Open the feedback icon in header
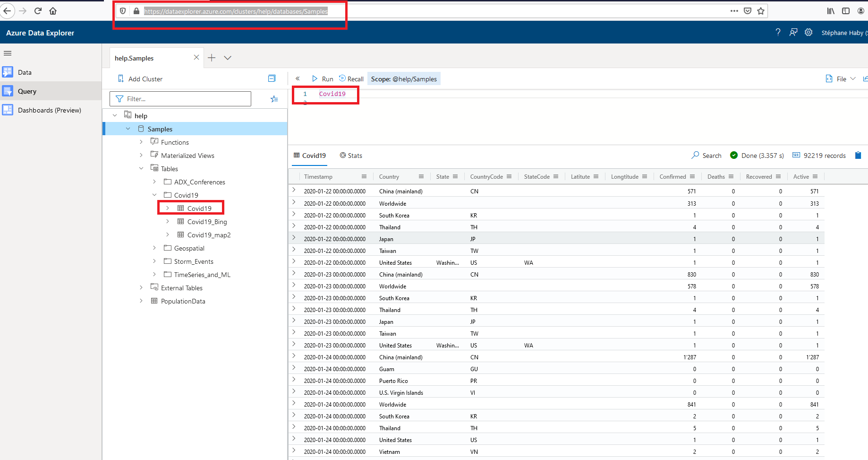Screen dimensions: 868x460 point(793,32)
